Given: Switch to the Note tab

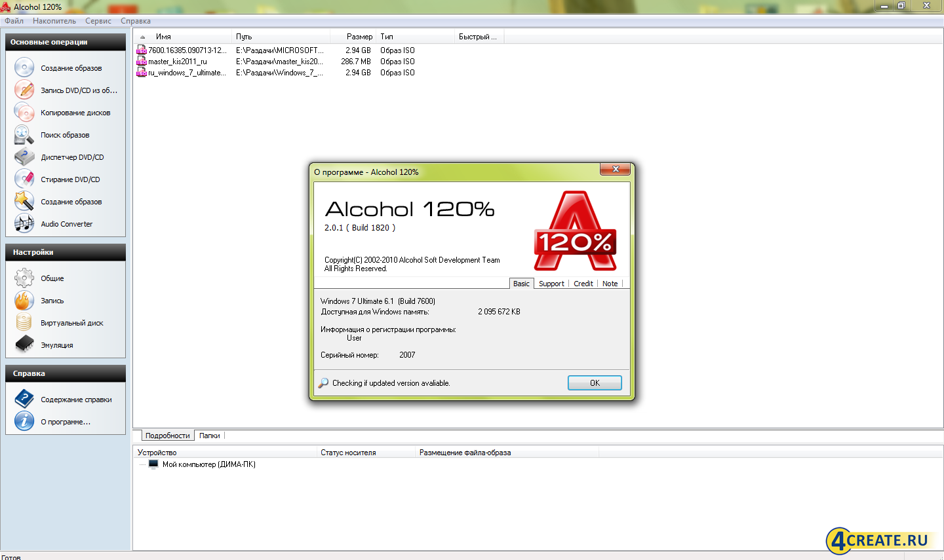Looking at the screenshot, I should 610,284.
